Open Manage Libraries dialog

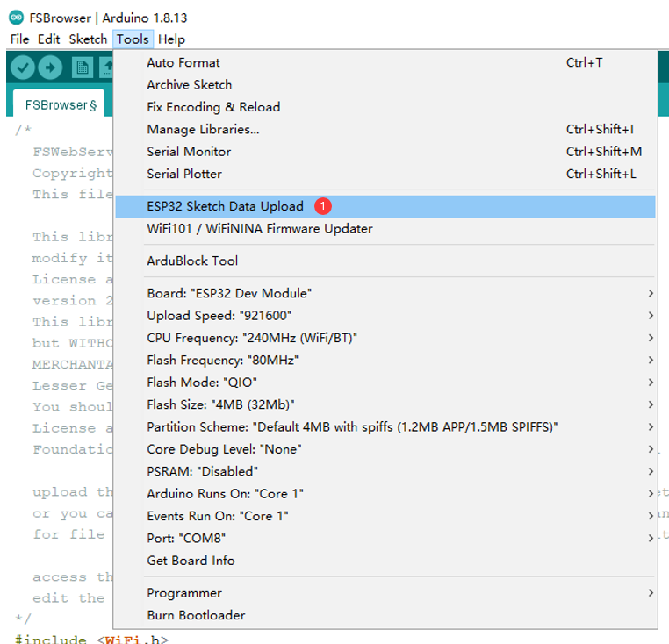point(385,129)
